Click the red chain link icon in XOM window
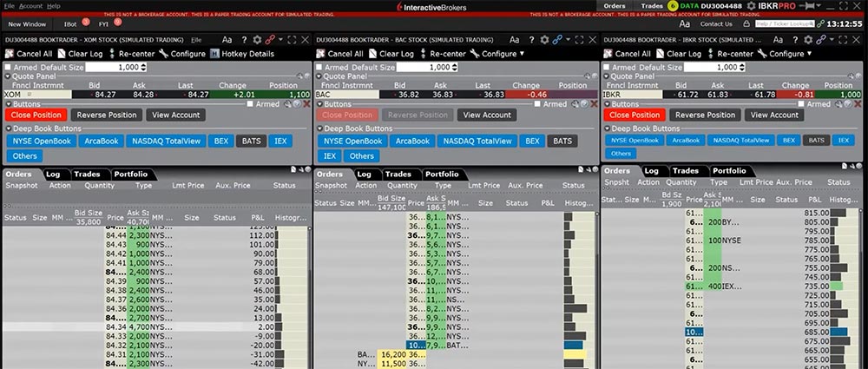 tap(270, 40)
